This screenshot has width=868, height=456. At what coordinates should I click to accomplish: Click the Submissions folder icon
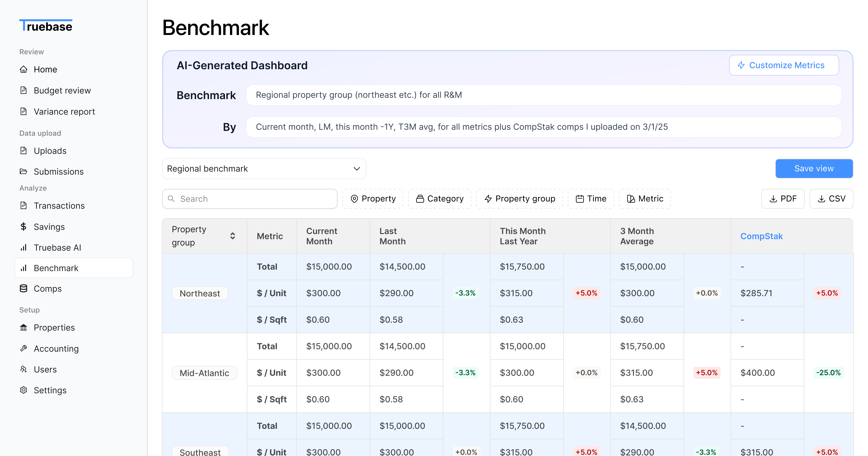(x=23, y=172)
